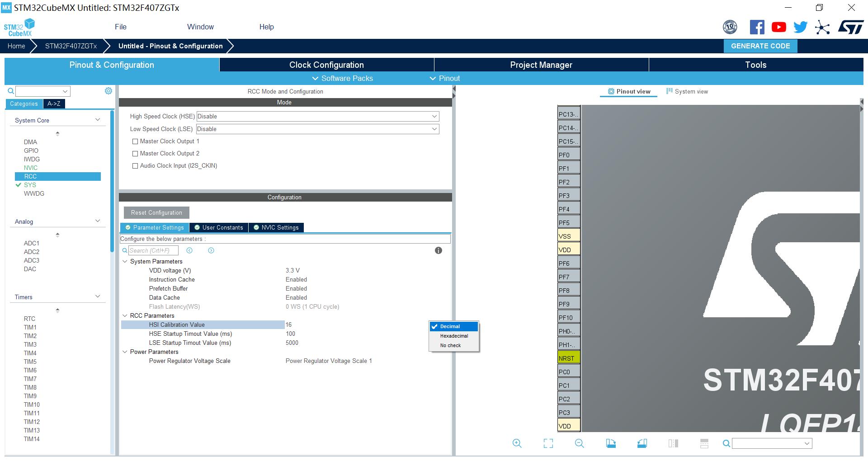Select No check option
The height and width of the screenshot is (461, 868).
click(454, 345)
